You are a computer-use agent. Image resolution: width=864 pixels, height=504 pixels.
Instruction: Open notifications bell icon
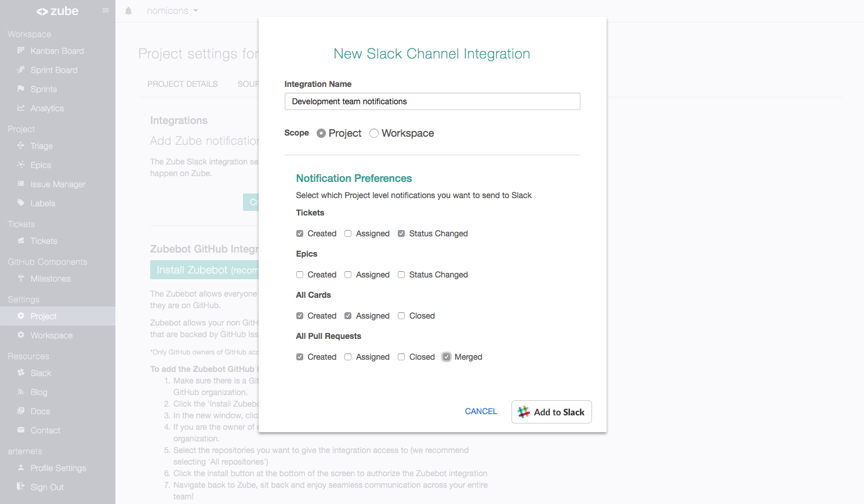[x=129, y=11]
